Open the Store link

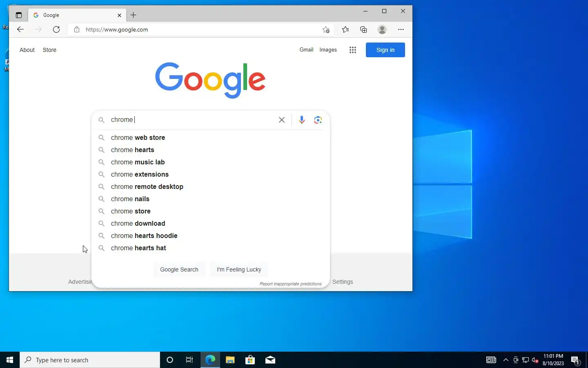[x=49, y=50]
